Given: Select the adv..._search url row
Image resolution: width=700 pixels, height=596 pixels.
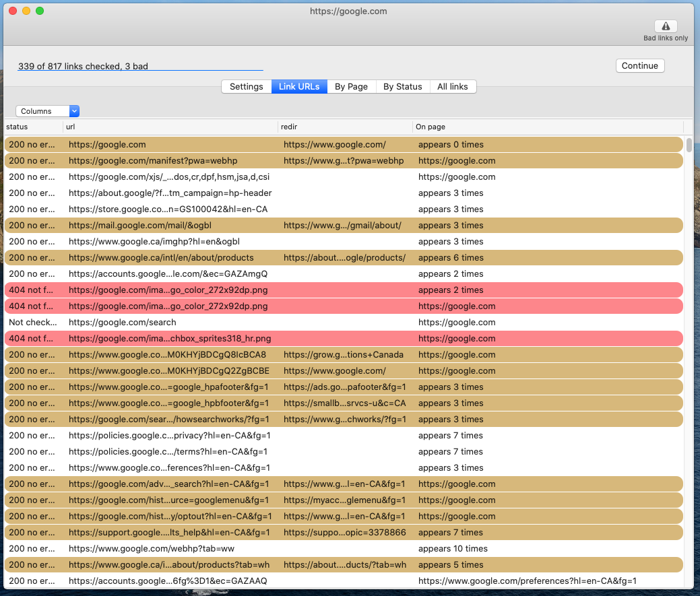Looking at the screenshot, I should (344, 484).
